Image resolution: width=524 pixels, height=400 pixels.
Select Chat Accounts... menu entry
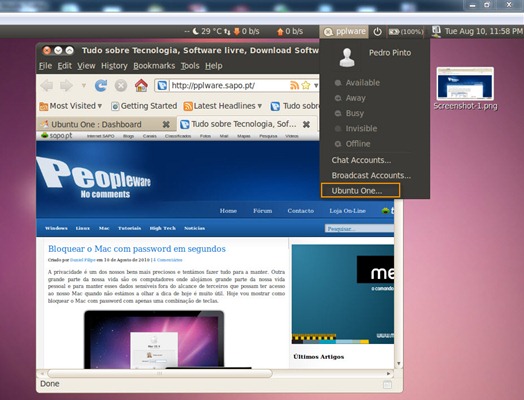(x=361, y=160)
